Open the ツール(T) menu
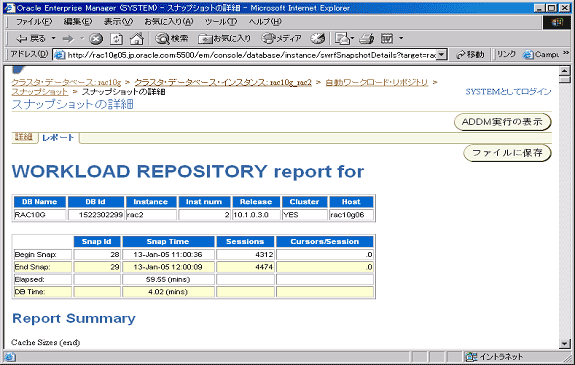575x365 pixels. (220, 22)
